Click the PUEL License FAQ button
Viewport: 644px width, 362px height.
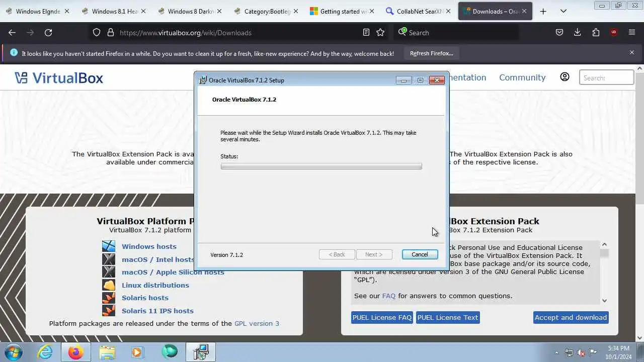coord(382,317)
